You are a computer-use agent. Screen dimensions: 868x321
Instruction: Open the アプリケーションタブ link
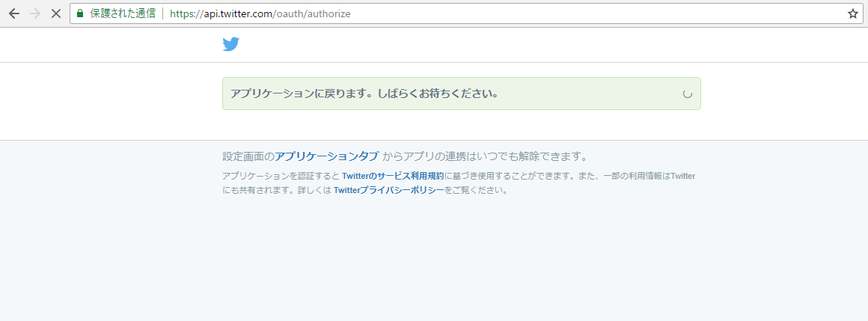326,156
